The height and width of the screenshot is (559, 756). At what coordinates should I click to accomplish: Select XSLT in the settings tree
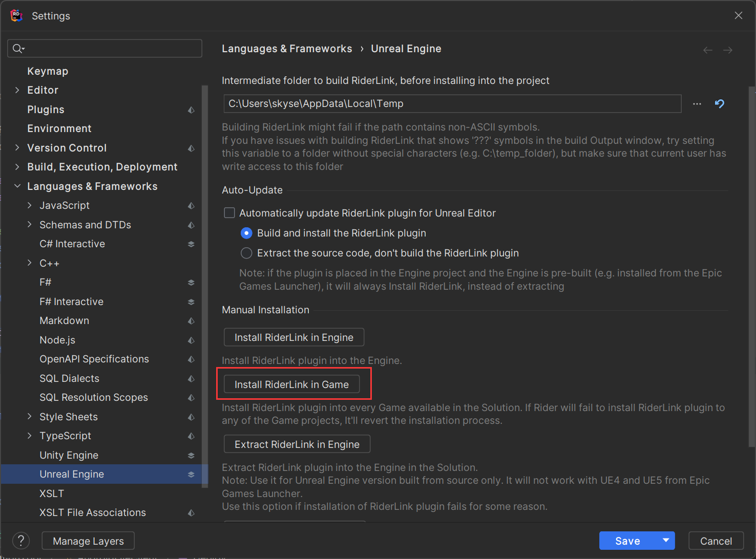tap(52, 493)
